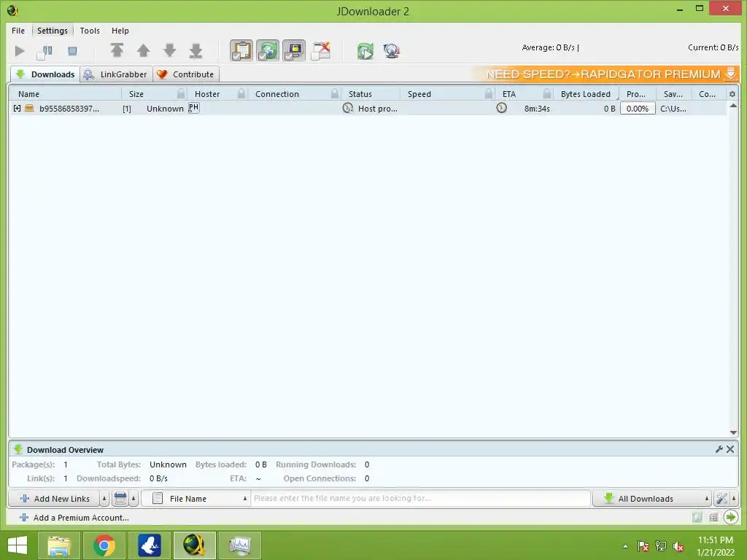
Task: Sort table by the Name column
Action: tap(66, 94)
